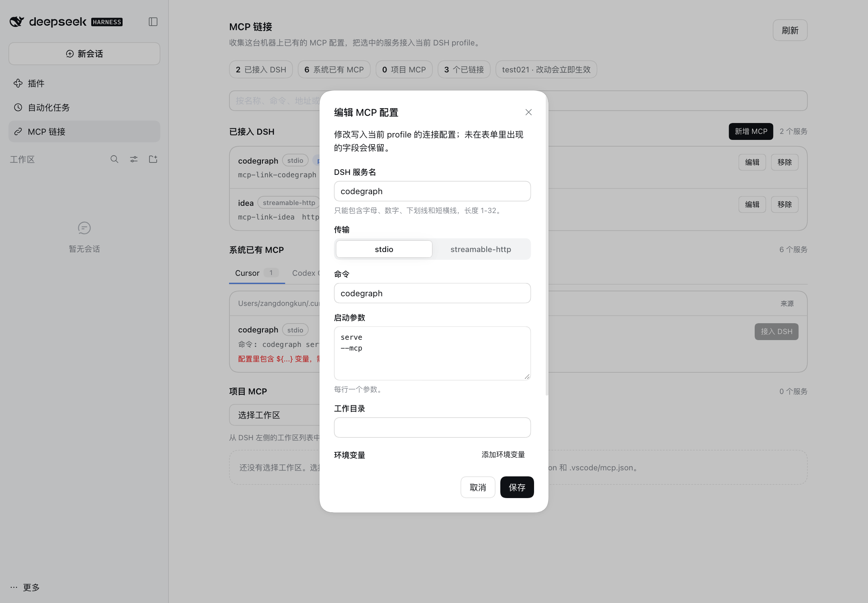This screenshot has width=868, height=603.
Task: Click the link icon for MCP 链接
Action: click(x=18, y=131)
